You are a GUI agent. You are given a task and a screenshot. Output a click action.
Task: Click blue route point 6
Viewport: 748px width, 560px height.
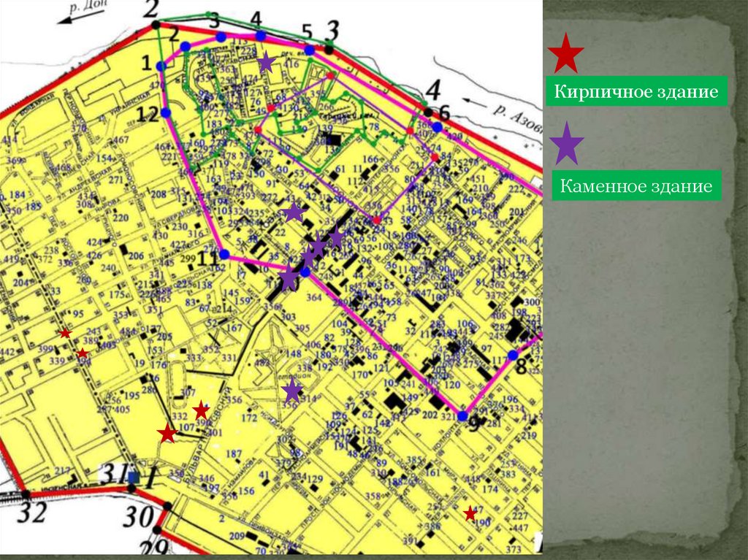[437, 127]
